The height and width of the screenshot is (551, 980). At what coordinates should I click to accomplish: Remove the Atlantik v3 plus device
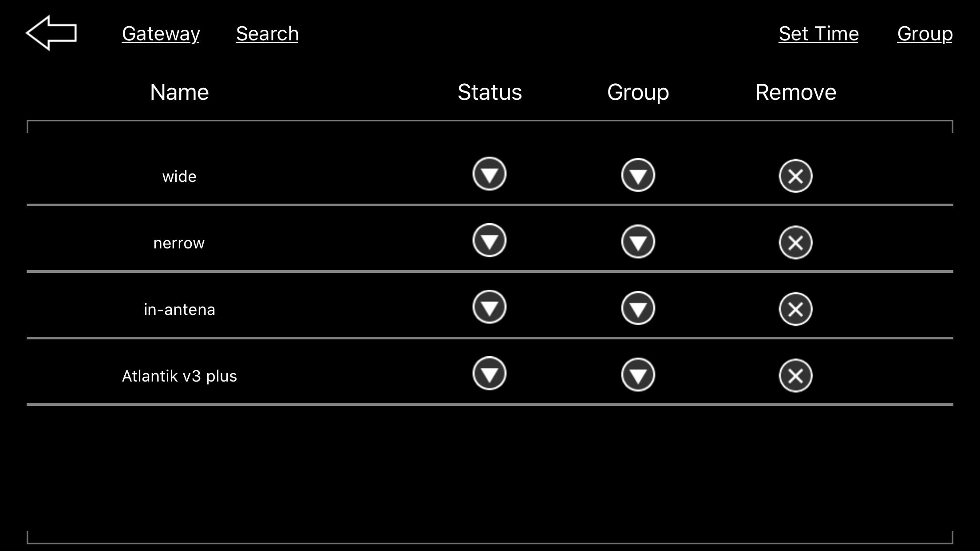[795, 376]
